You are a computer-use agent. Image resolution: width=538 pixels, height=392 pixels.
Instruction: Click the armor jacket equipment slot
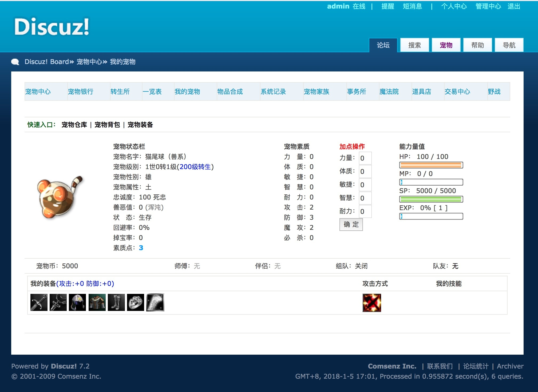[97, 302]
